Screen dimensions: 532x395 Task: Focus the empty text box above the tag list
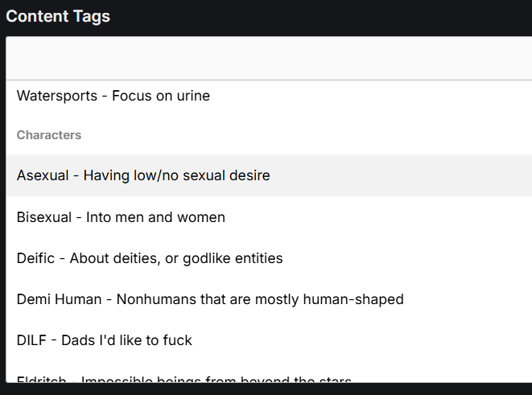268,58
